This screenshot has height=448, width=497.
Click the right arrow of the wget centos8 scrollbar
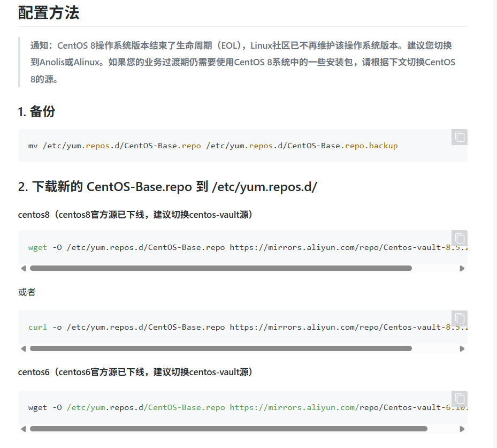point(462,268)
